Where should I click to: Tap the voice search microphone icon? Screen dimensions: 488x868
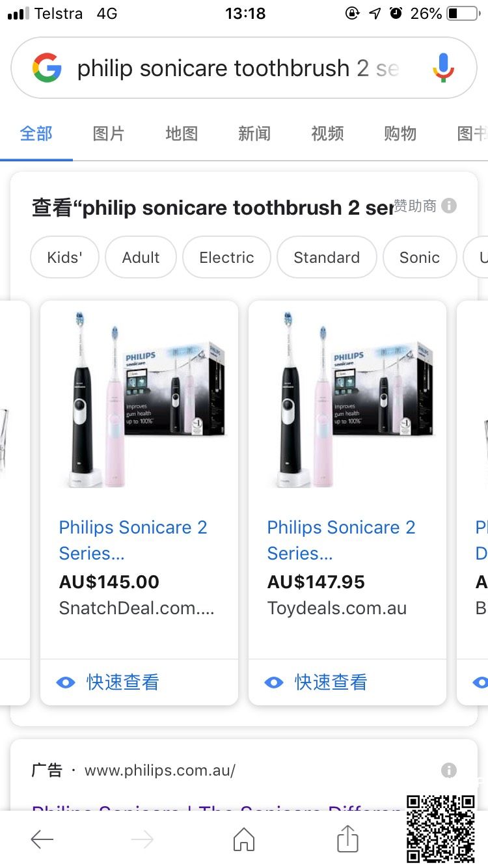[444, 68]
